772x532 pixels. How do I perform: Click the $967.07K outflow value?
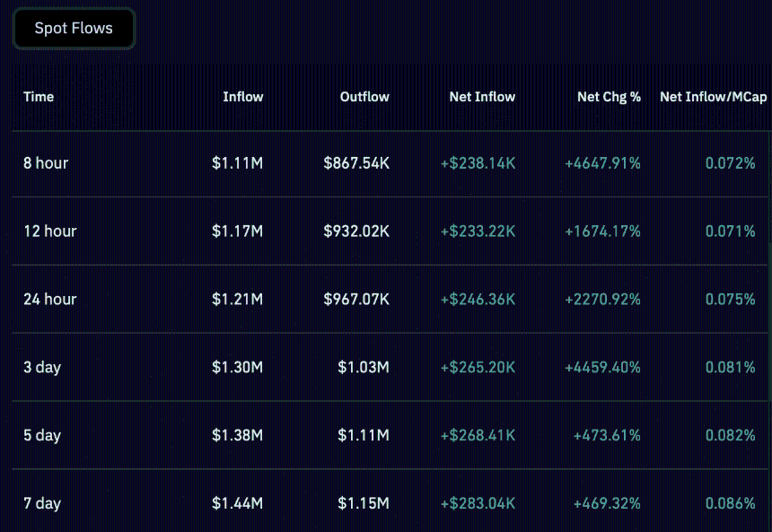pyautogui.click(x=356, y=299)
